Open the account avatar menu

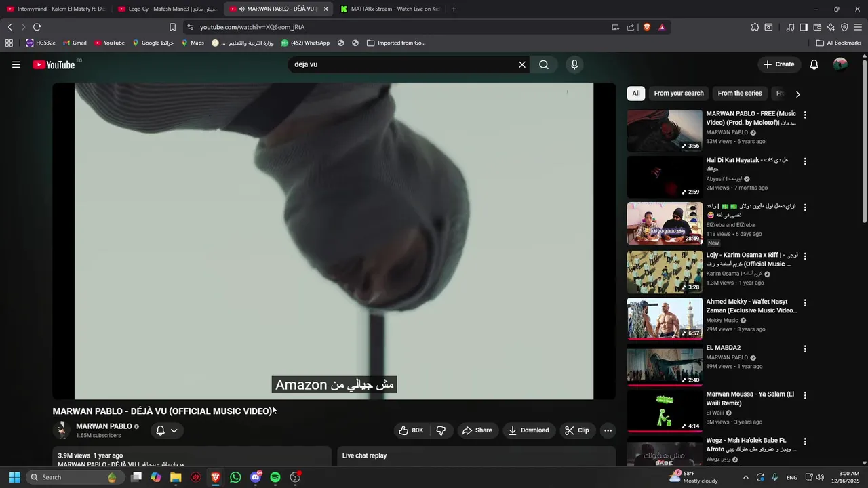click(840, 64)
